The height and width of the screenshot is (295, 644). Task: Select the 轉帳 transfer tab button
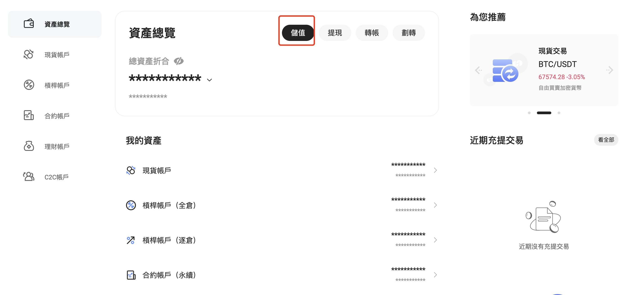click(x=372, y=33)
